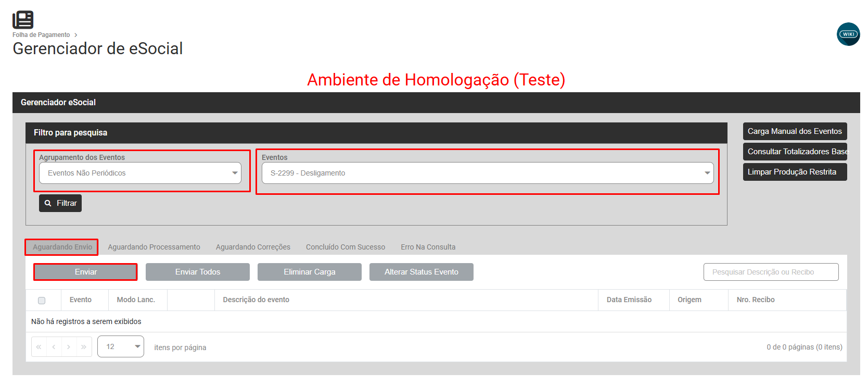Click the 'Filtro para pesquisa' panel header
The image size is (868, 385).
tap(376, 133)
